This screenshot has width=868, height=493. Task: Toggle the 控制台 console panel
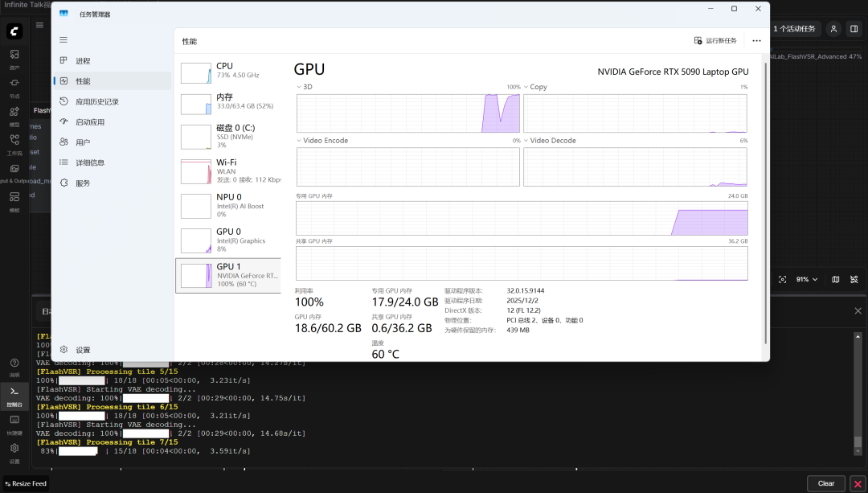coord(14,396)
